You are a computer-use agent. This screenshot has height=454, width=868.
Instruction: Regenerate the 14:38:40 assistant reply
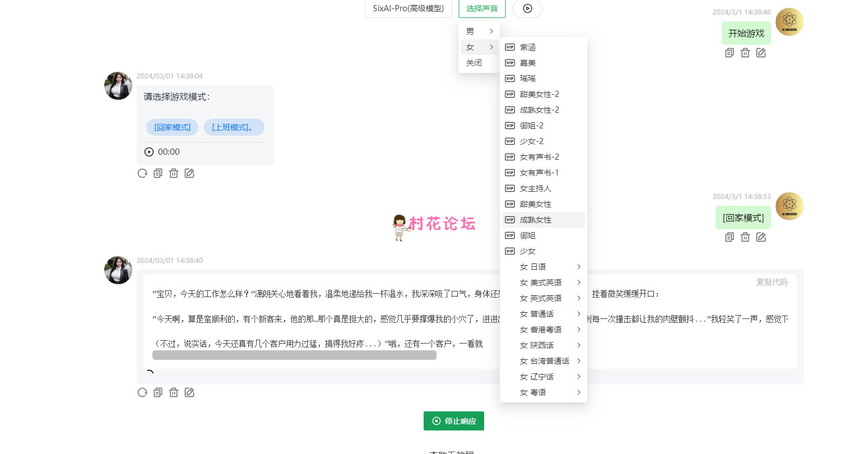coord(142,392)
